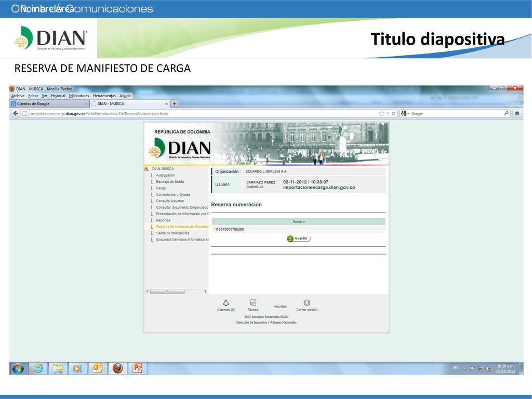532x399 pixels.
Task: Click the sidebar horizontal scrollbar thumb
Action: pos(167,291)
